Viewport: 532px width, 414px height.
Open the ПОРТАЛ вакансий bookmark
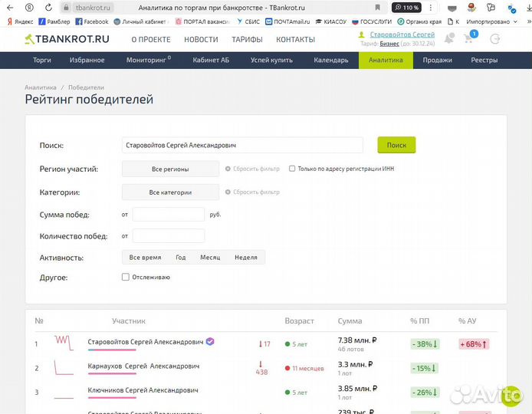click(202, 21)
